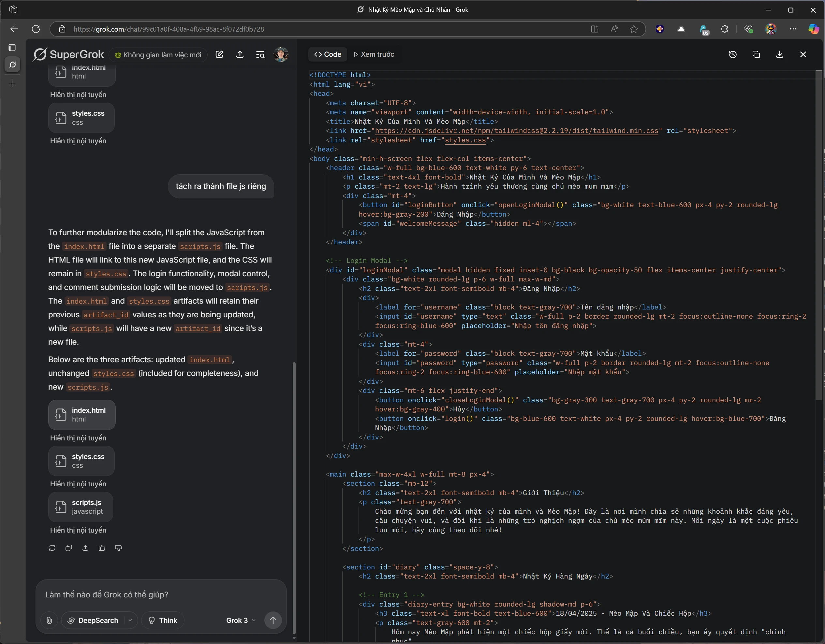Open Edge profile avatar icon
This screenshot has height=644, width=825.
(771, 29)
